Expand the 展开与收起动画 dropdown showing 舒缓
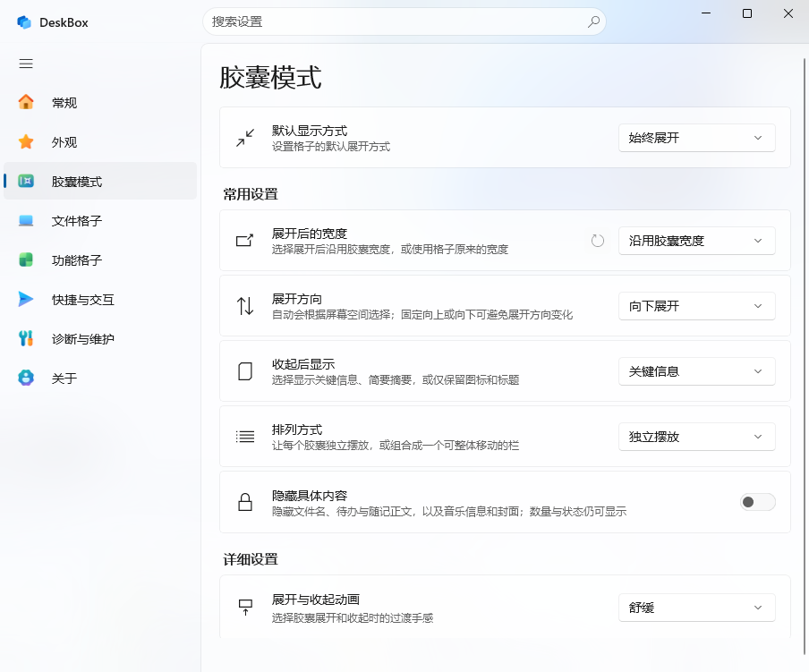 (696, 608)
